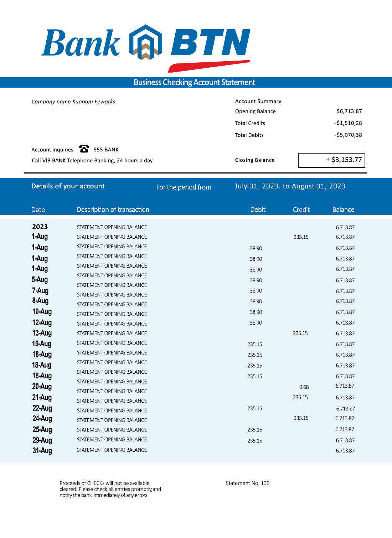Screen dimensions: 392x538
Task: Click the Closing Balance amount box
Action: (x=331, y=160)
